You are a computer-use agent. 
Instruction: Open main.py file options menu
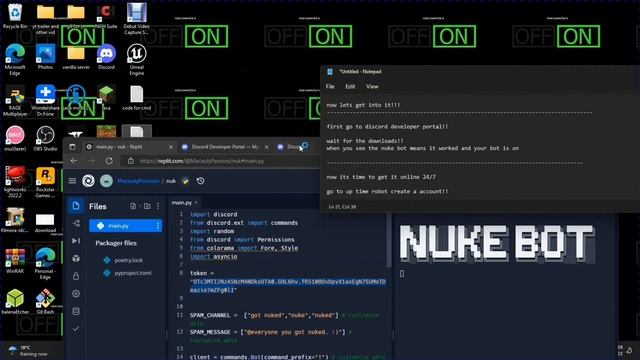pos(158,226)
